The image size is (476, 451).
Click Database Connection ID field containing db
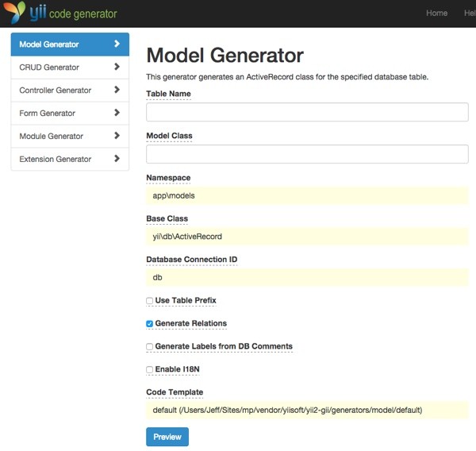point(307,277)
